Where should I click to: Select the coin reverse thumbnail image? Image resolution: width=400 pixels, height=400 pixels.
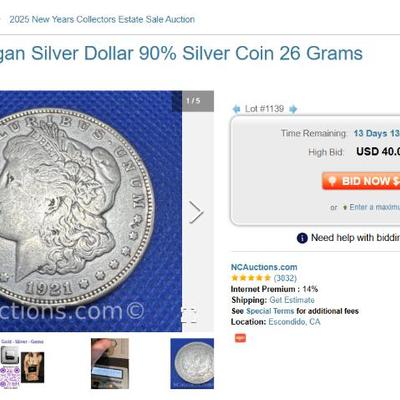pyautogui.click(x=192, y=363)
